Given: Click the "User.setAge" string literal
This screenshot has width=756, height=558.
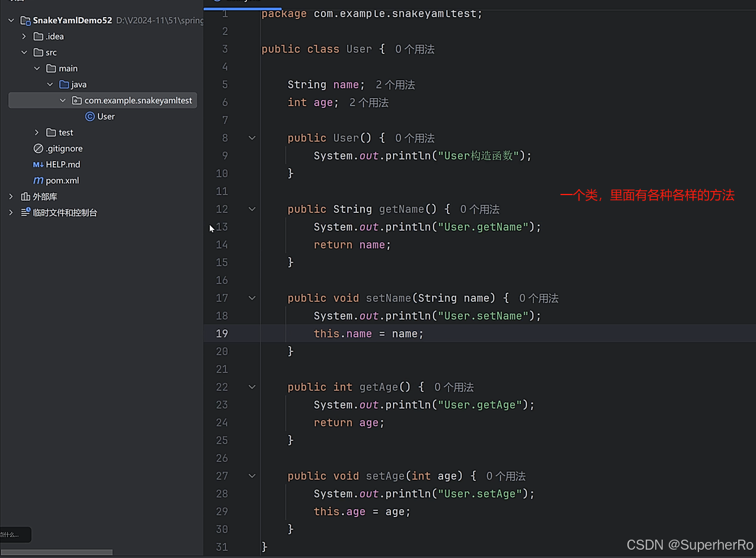Looking at the screenshot, I should [480, 493].
